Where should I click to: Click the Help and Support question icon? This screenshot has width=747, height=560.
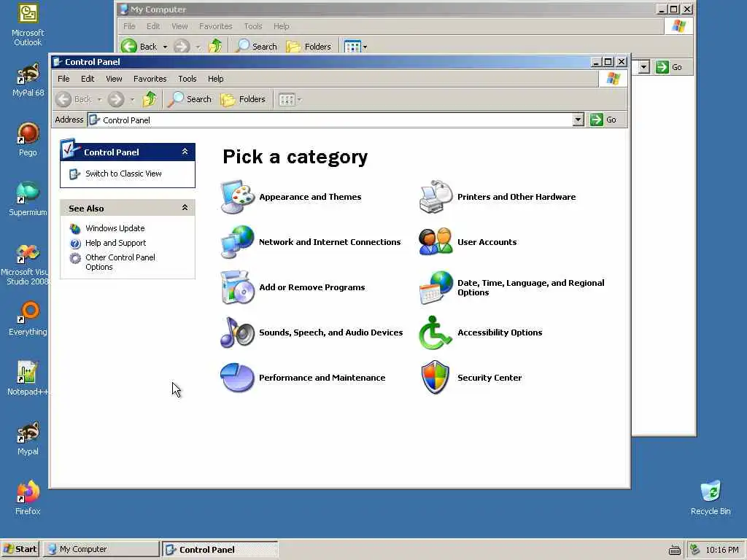[75, 244]
